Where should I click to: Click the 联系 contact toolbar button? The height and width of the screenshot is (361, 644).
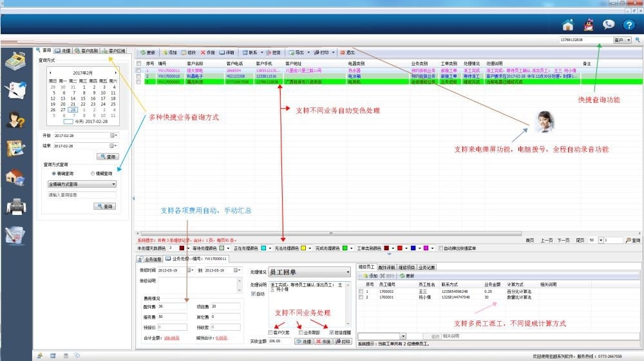tap(250, 53)
